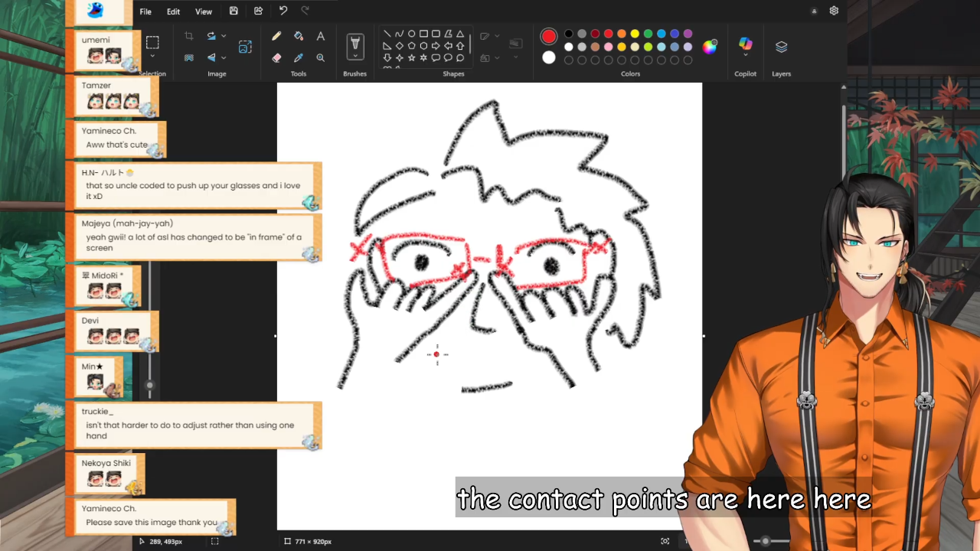The image size is (980, 551).
Task: Open the View menu
Action: [204, 11]
